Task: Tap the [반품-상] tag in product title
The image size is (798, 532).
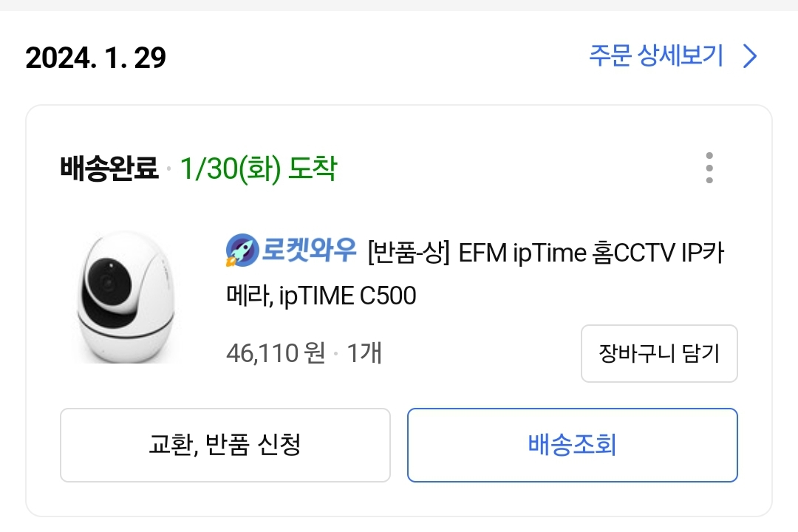Action: [x=409, y=253]
